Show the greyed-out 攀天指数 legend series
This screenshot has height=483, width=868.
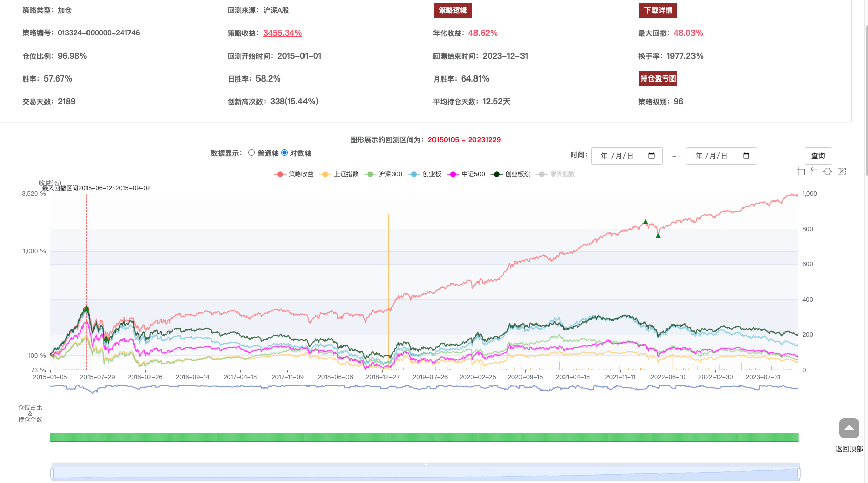point(555,174)
